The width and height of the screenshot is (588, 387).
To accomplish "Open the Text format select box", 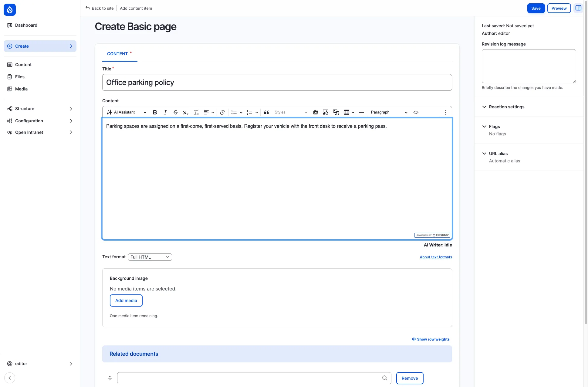I will (150, 257).
